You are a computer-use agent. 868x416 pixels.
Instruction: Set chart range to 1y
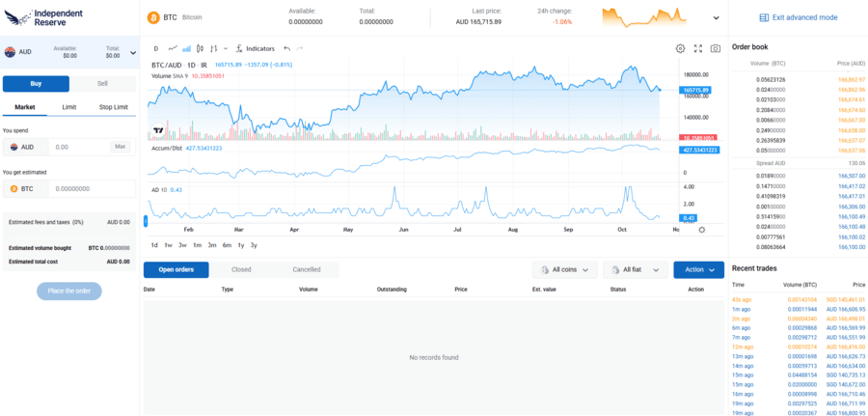point(241,245)
